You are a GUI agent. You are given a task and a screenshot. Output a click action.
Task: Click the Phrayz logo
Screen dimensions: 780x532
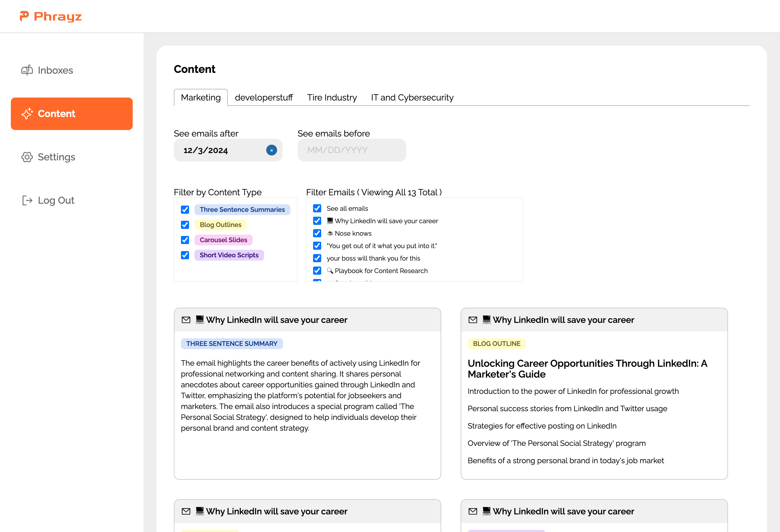pos(51,16)
